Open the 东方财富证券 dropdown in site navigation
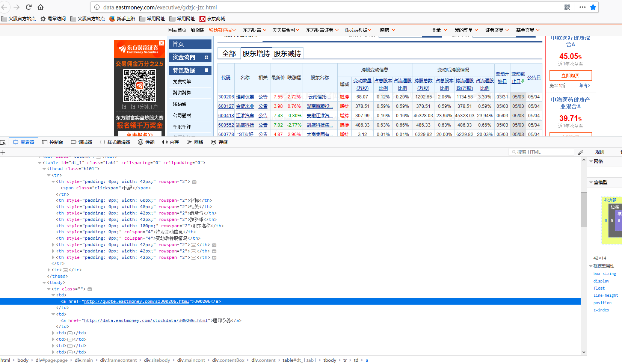 (322, 30)
